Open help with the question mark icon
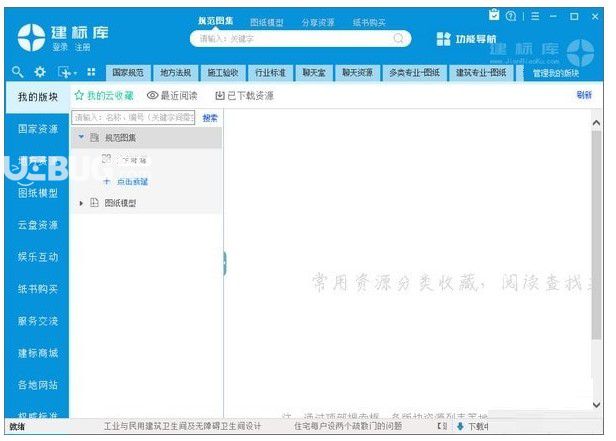The image size is (616, 441). click(511, 16)
